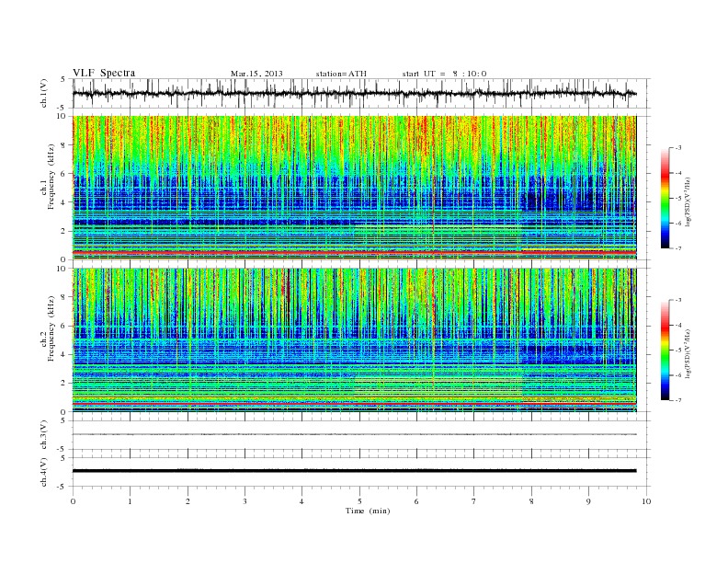The height and width of the screenshot is (563, 728).
Task: Click the "ch.4(V)" axis label
Action: [x=44, y=472]
